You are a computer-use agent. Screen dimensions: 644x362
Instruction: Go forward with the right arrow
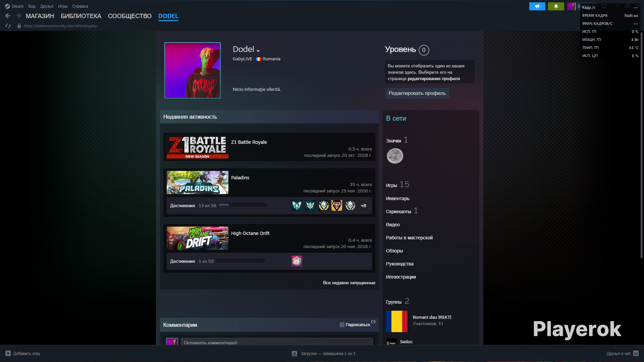[18, 16]
